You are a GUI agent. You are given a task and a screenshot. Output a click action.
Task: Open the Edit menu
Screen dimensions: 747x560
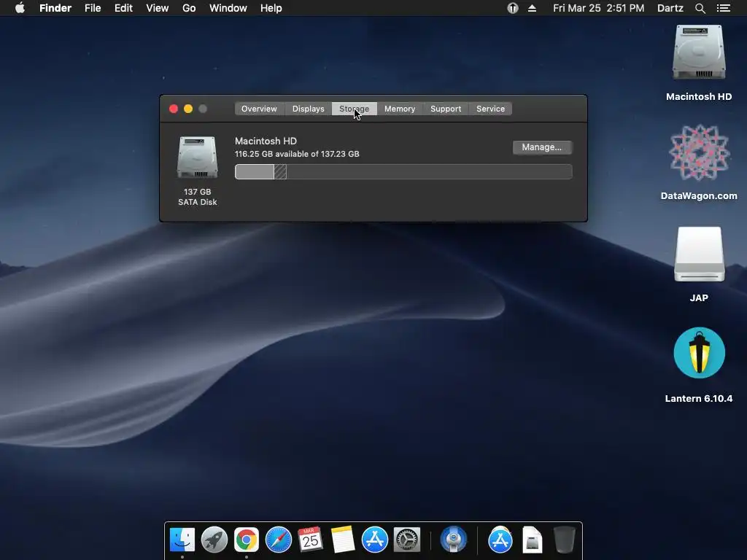(x=123, y=8)
